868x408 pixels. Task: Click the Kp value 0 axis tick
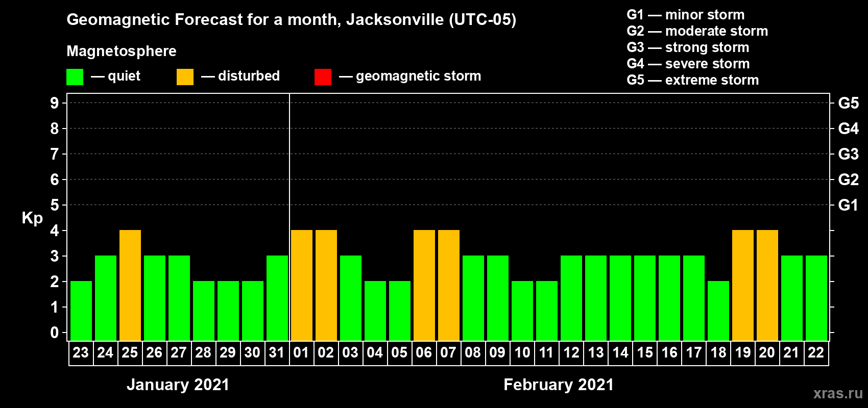(x=55, y=333)
